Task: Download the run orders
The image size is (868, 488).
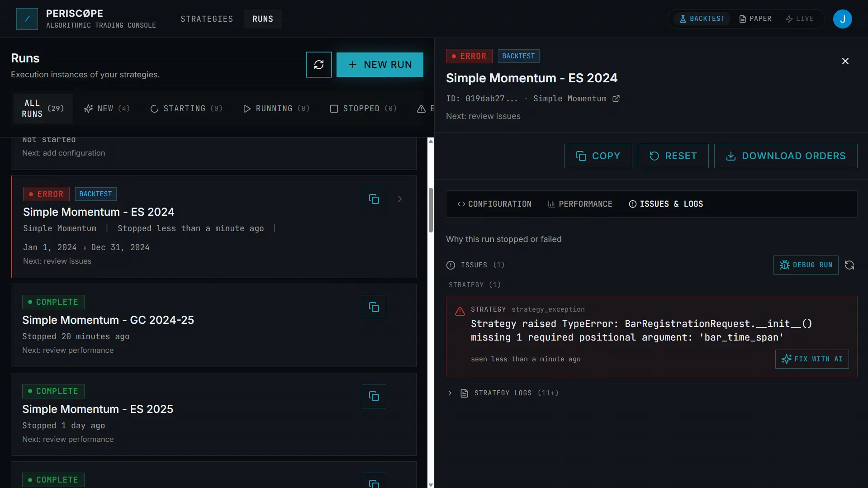Action: coord(786,156)
